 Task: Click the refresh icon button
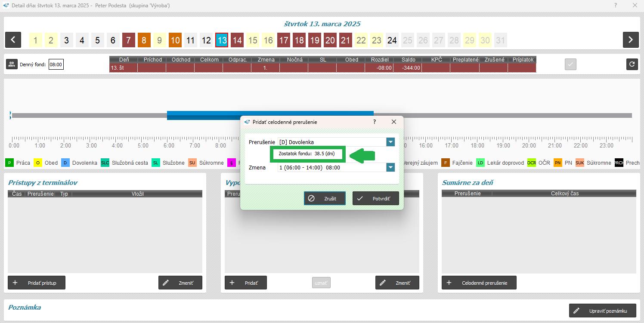(632, 64)
